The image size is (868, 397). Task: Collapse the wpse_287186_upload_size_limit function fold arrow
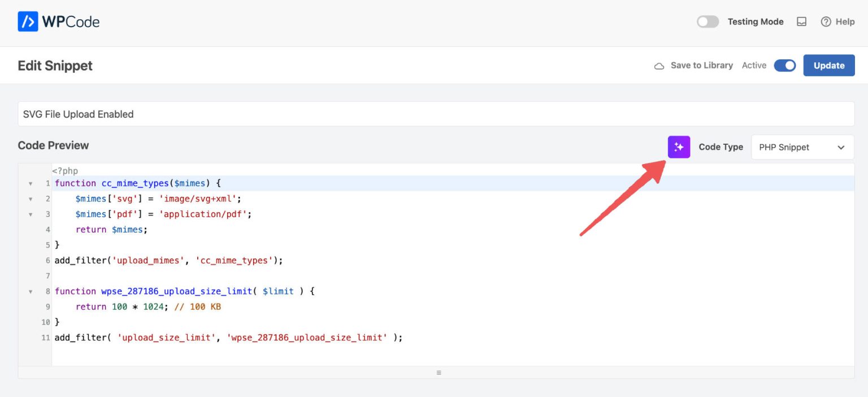[x=31, y=291]
